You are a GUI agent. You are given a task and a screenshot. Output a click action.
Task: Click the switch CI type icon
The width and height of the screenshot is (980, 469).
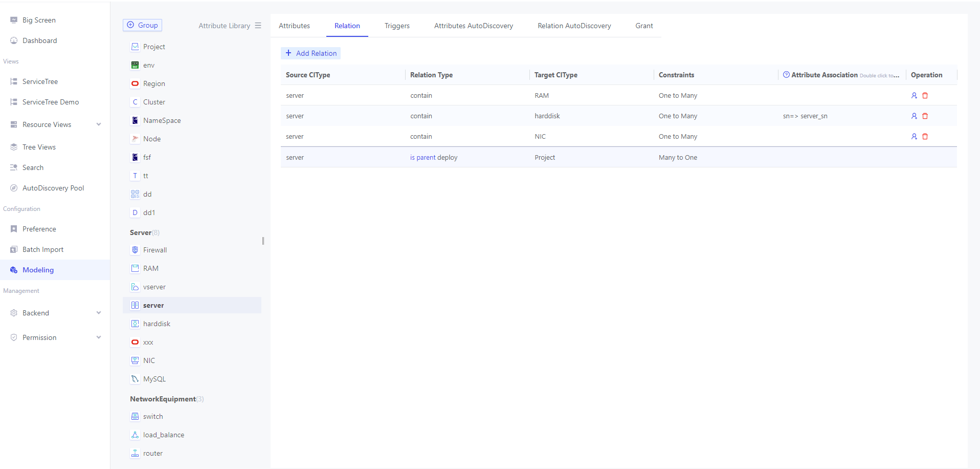(x=135, y=416)
